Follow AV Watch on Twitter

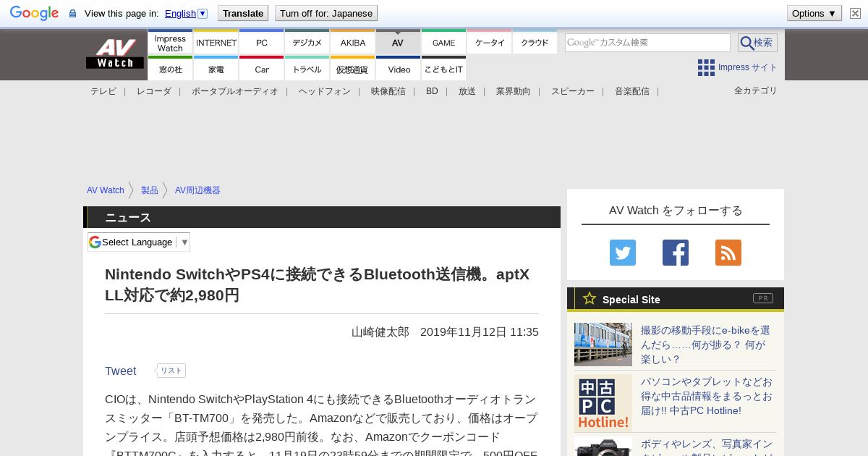click(x=623, y=253)
